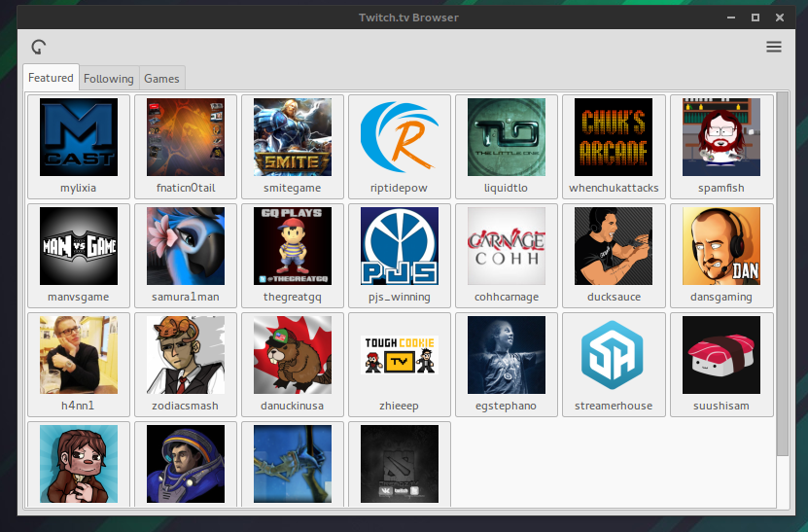Open the zodiacsmash channel avatar
Viewport: 808px width, 532px height.
point(186,355)
